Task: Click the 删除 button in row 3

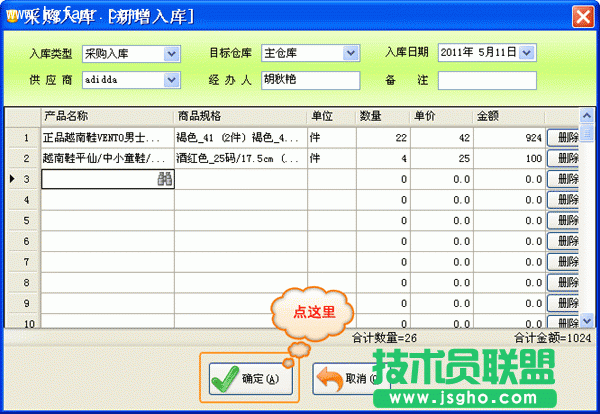Action: point(563,179)
